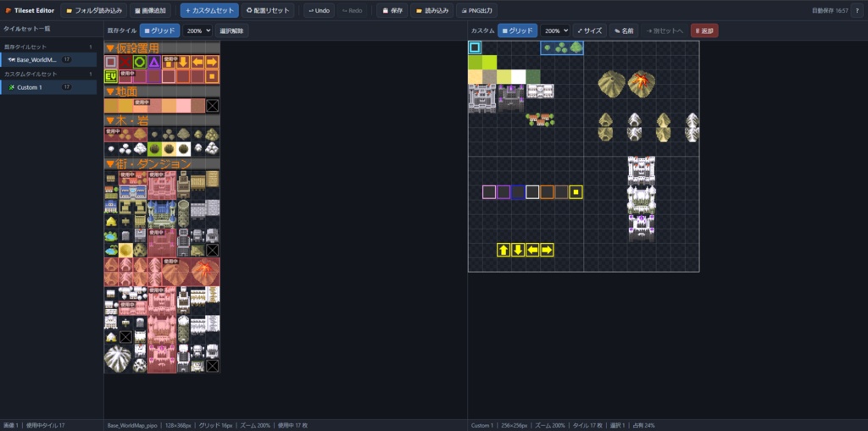Screen dimensions: 868x431
Task: Select the Custom 1 tileset in the sidebar
Action: (48, 87)
